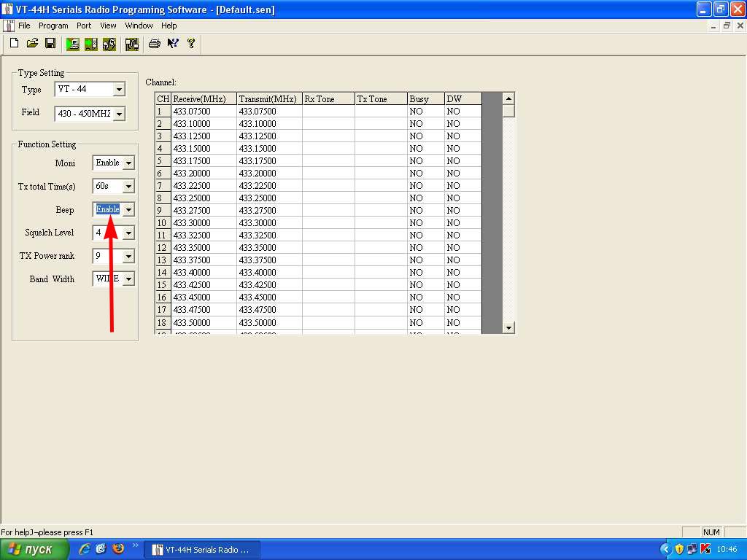Expand the Squelch Level dropdown
Viewport: 747px width, 560px height.
click(128, 233)
